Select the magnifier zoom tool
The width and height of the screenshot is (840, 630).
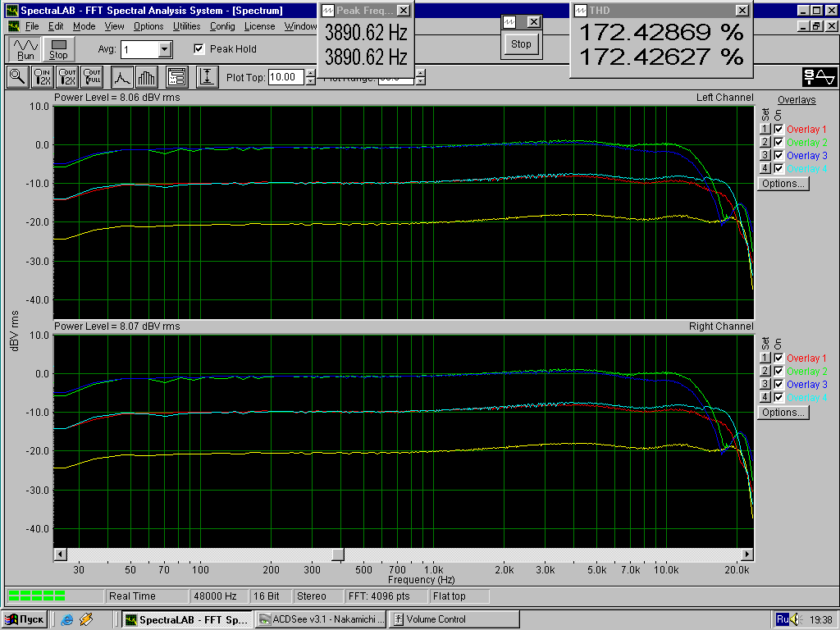18,77
